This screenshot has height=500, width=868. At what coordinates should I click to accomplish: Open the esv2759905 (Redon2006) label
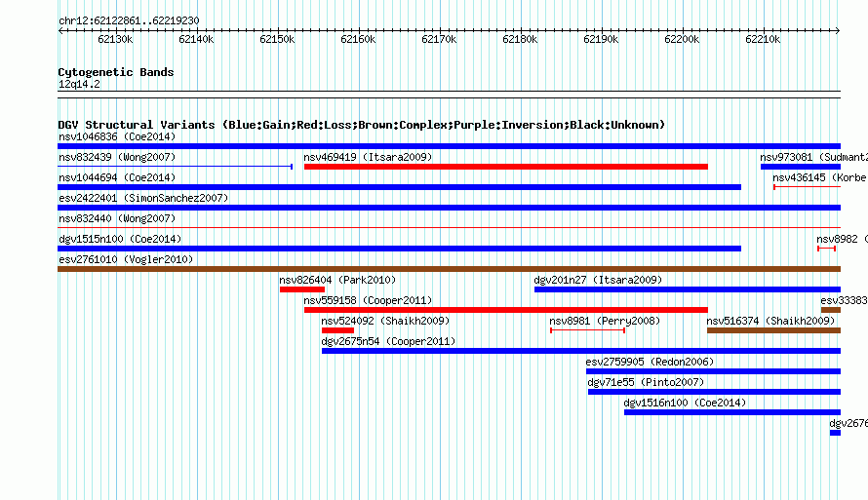[x=650, y=362]
